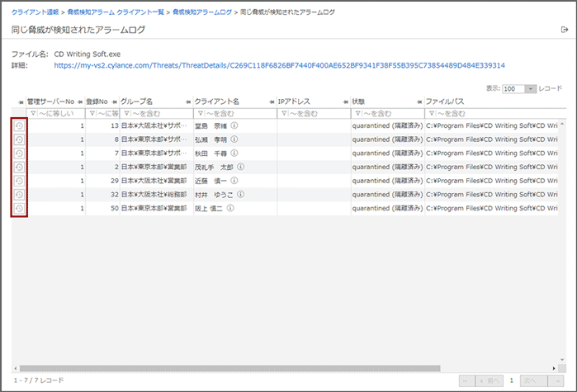Open filter options for IPアドレス
Screen dimensions: 577x392
284,113
